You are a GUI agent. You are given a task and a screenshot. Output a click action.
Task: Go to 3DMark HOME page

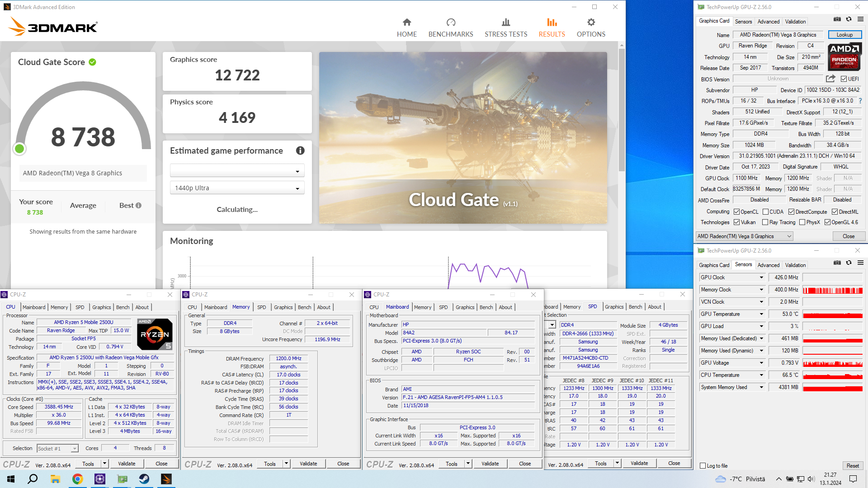tap(406, 28)
